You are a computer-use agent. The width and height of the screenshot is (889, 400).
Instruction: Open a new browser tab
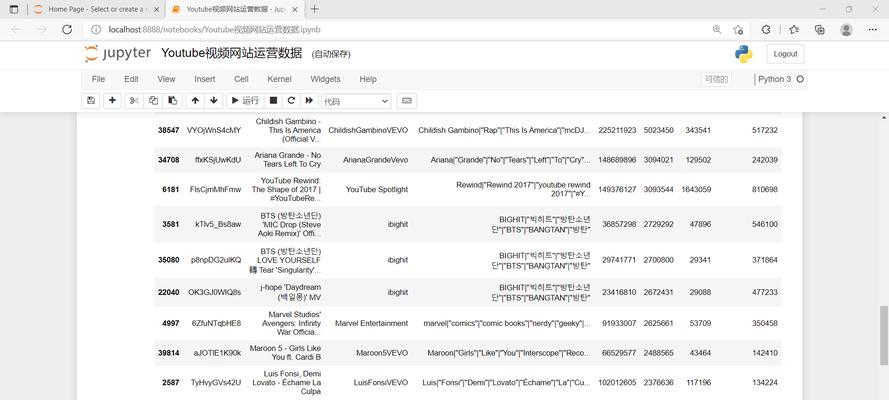coord(315,9)
